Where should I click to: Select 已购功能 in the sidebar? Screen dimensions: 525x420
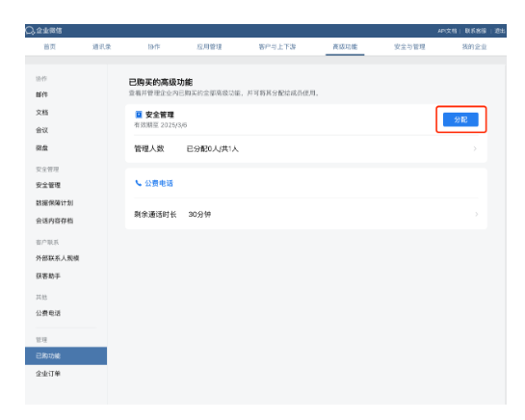pyautogui.click(x=66, y=355)
